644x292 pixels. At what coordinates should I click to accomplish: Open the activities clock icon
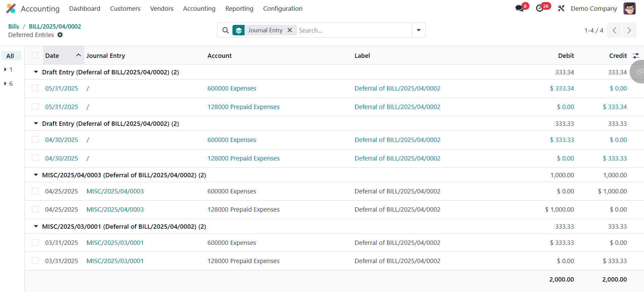[x=540, y=8]
